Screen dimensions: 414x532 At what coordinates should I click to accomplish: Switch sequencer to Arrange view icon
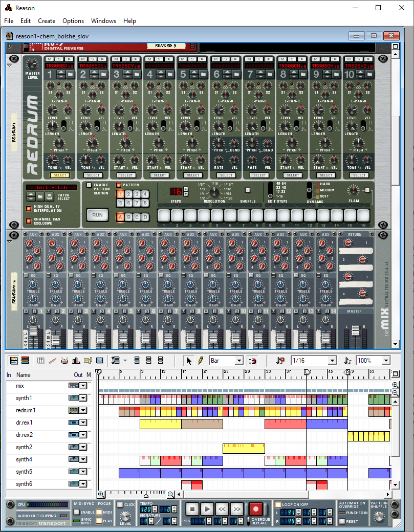coord(14,361)
